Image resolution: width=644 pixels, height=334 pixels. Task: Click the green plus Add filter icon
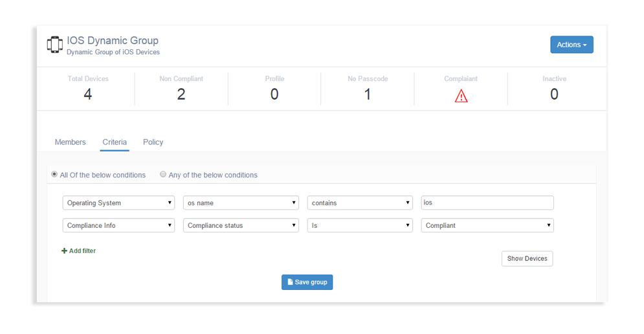click(x=64, y=251)
